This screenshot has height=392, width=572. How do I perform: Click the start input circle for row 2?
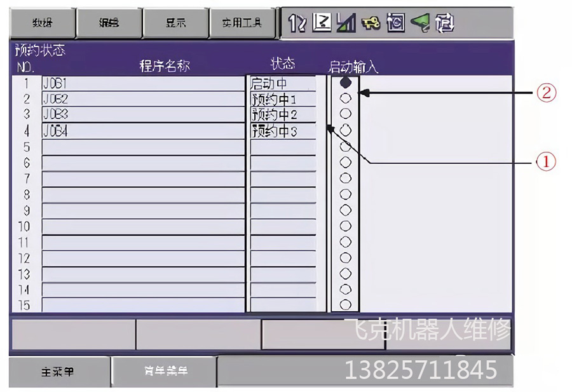point(346,98)
